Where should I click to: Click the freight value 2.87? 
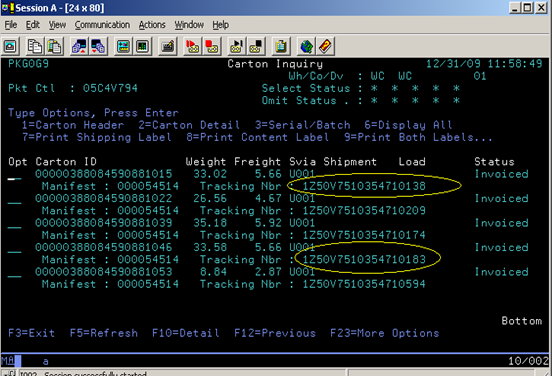(268, 272)
